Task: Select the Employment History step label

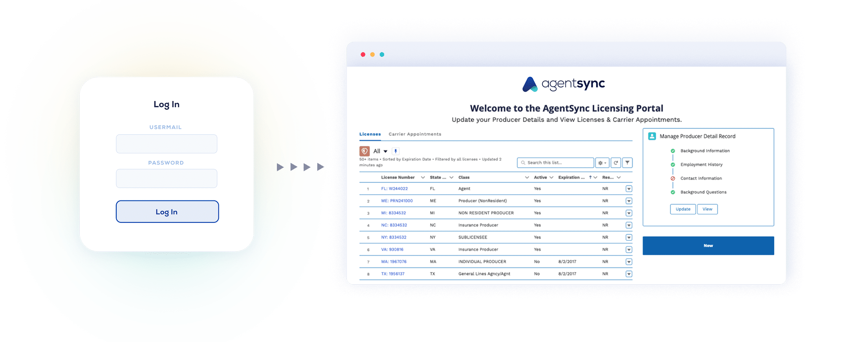Action: pos(701,165)
